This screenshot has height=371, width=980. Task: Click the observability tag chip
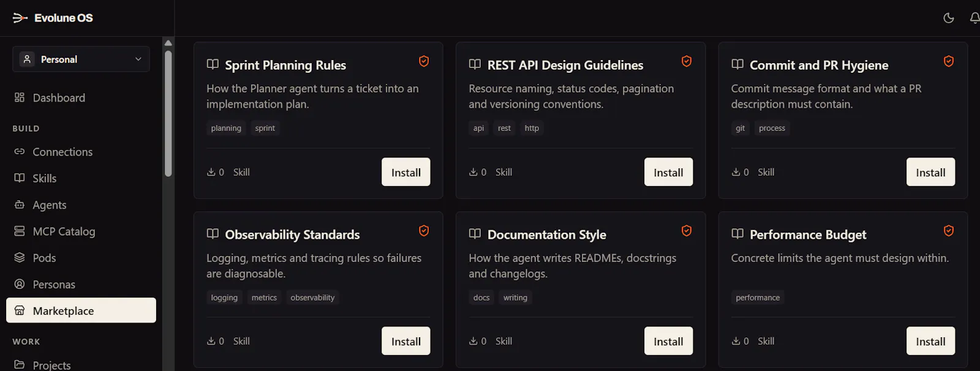[x=312, y=298]
